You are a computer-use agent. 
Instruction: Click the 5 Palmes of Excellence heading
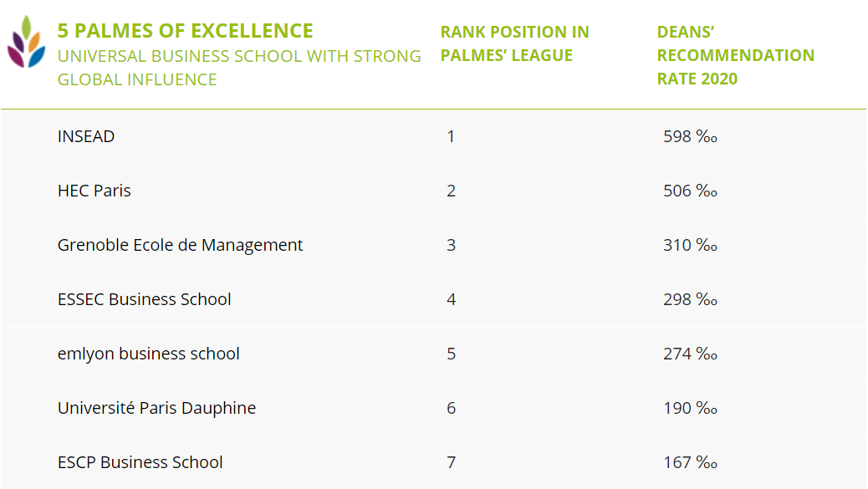pos(185,31)
